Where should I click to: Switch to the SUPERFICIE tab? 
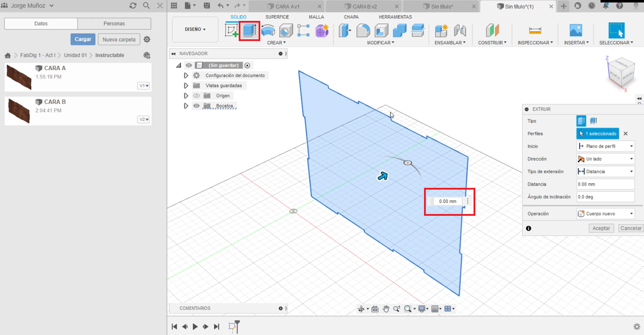coord(277,17)
